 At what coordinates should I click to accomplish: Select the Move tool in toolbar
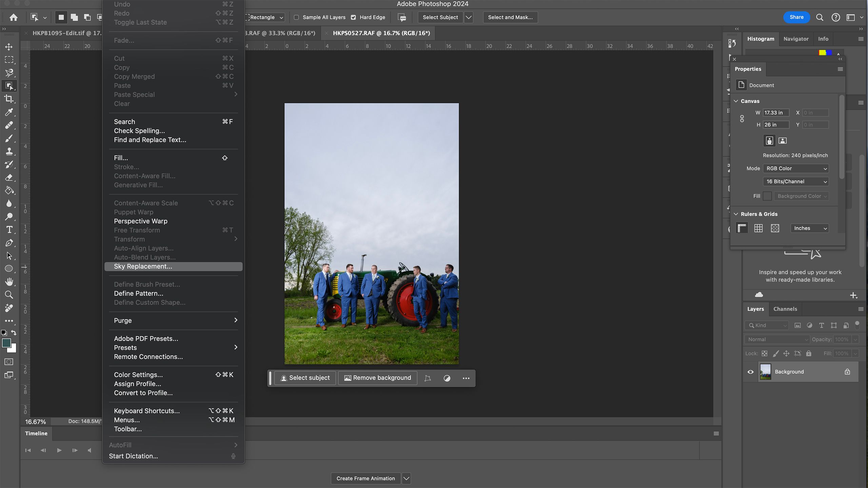click(x=8, y=46)
